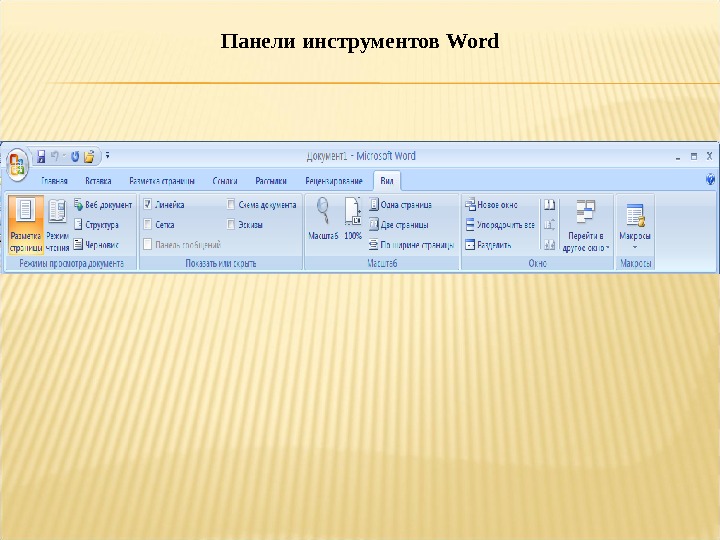The width and height of the screenshot is (720, 540).
Task: Reset window position icon
Action: pos(549,245)
